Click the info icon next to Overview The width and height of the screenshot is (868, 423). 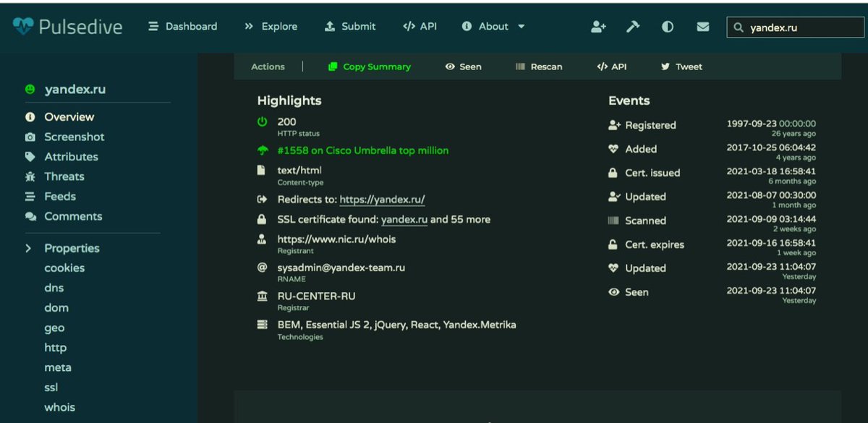[x=30, y=116]
